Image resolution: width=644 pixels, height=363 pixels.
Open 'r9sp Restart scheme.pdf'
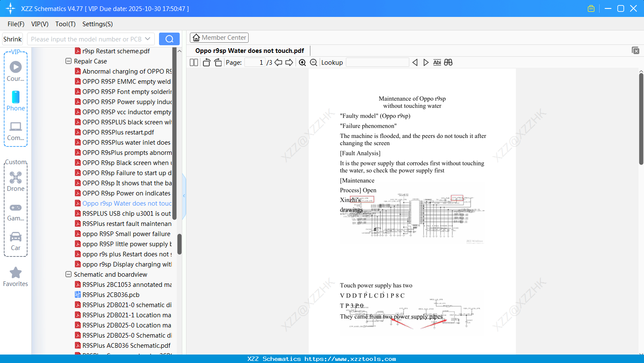point(112,51)
